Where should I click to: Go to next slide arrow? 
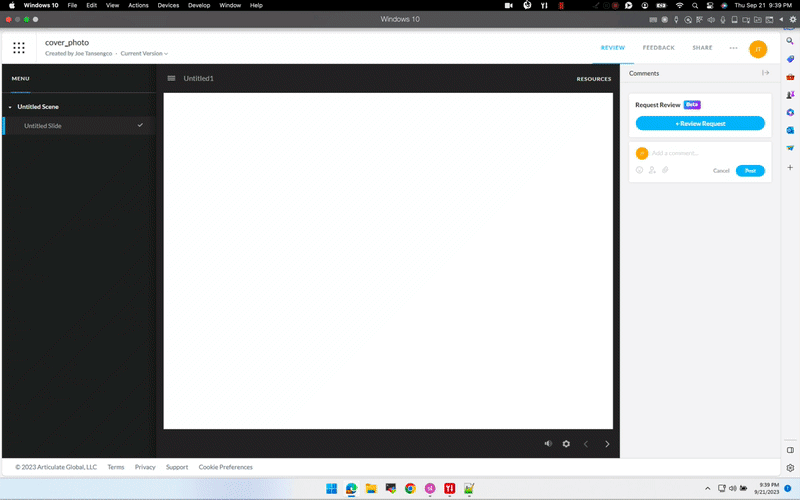click(607, 444)
